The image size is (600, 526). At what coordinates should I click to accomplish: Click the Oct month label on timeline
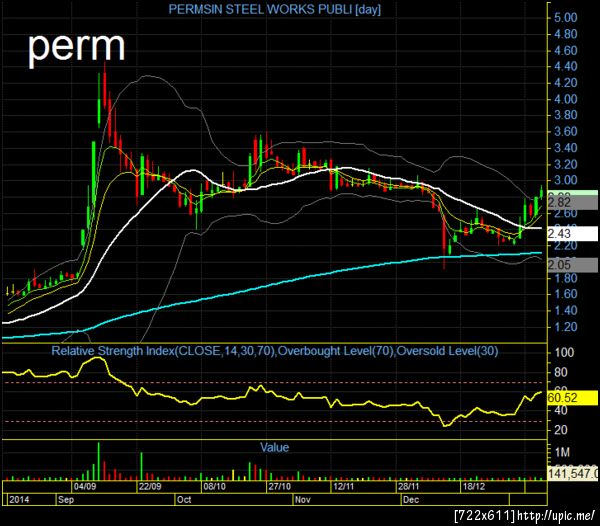coord(184,500)
